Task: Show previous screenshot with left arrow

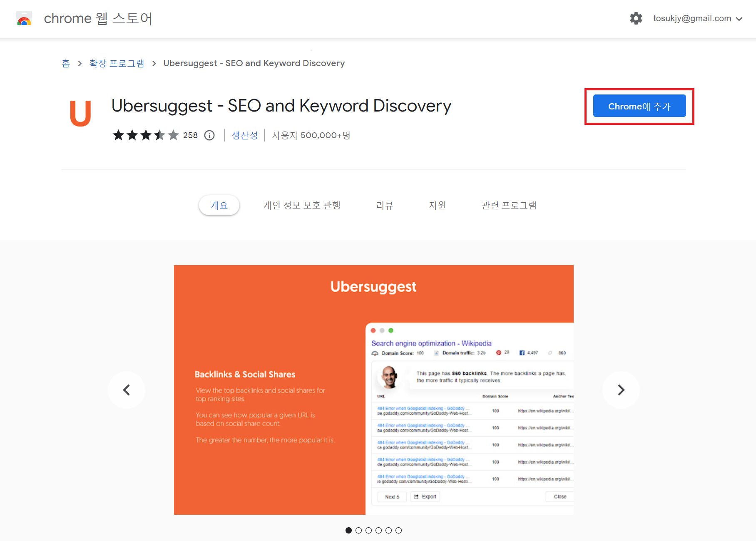Action: coord(127,390)
